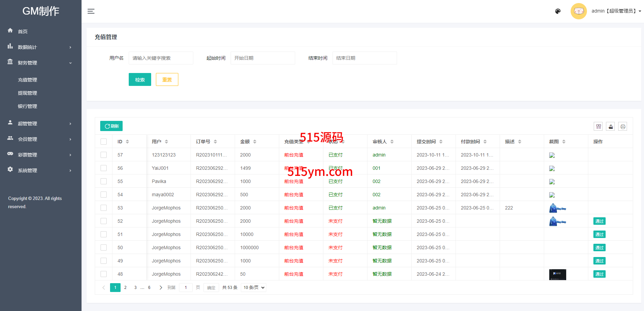Check the checkbox for row 57
The height and width of the screenshot is (311, 644).
pos(104,155)
